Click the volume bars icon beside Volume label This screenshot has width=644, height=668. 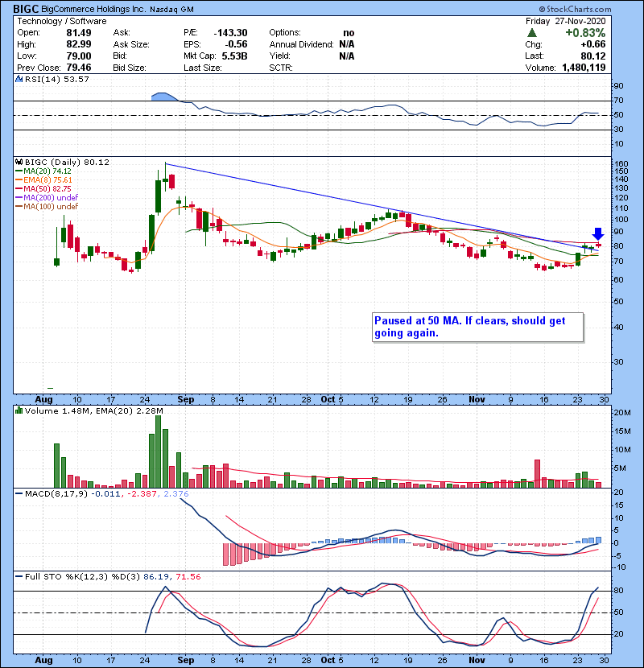pyautogui.click(x=19, y=410)
